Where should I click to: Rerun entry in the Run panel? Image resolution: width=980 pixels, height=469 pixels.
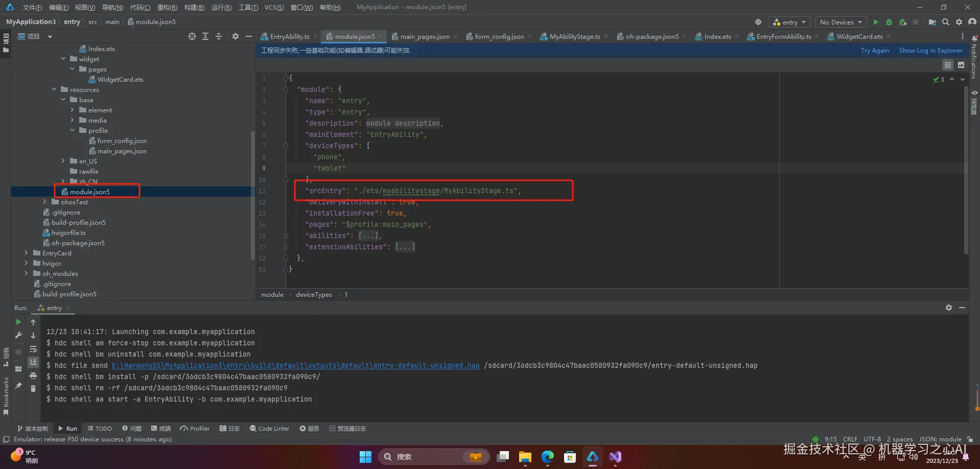point(18,322)
